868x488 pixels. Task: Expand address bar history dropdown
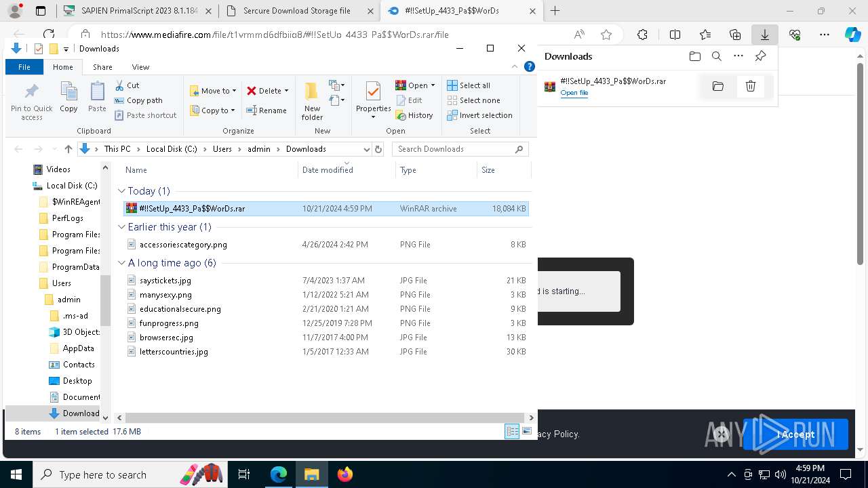click(366, 149)
